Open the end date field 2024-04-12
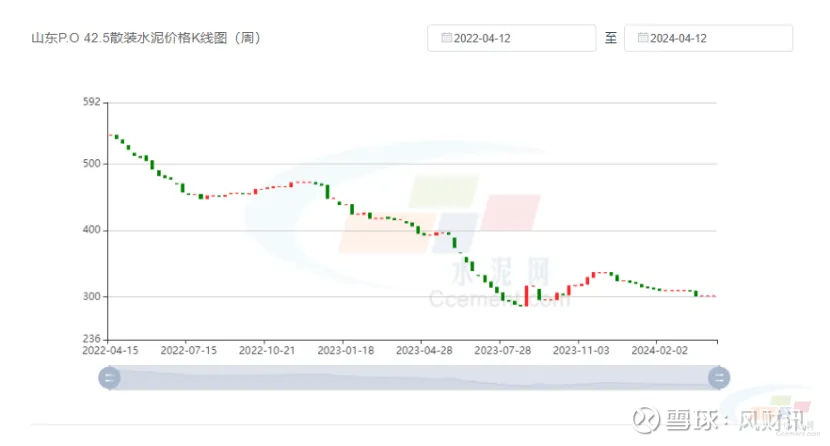 708,38
